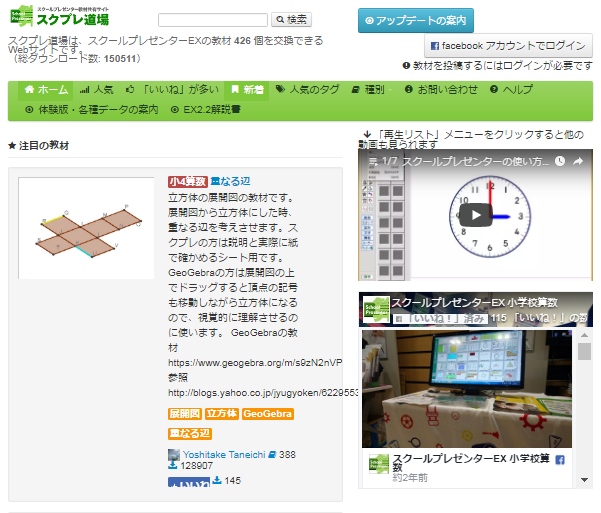Screen dimensions: 601x513
Task: Click download icon next to 145
Action: (x=217, y=480)
